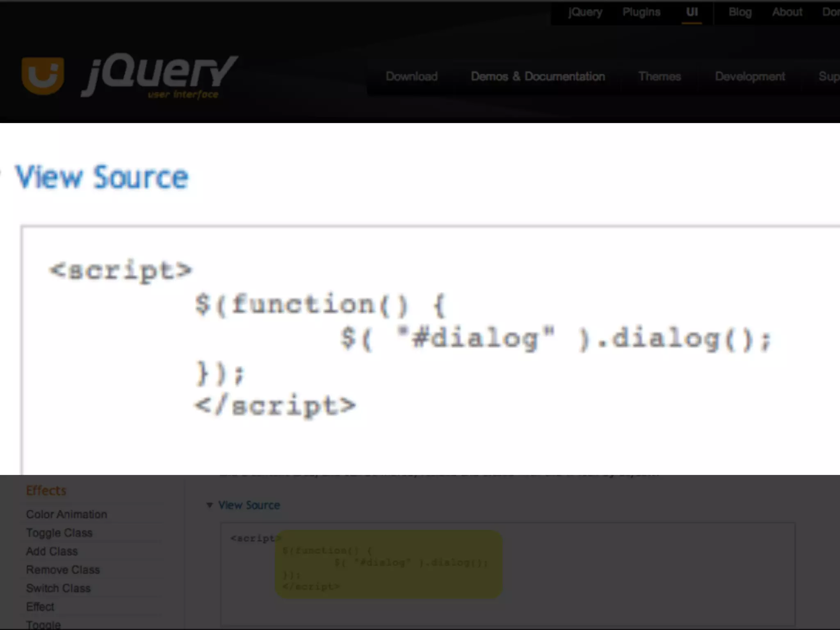
Task: Open the Blog top navigation link
Action: coord(740,12)
